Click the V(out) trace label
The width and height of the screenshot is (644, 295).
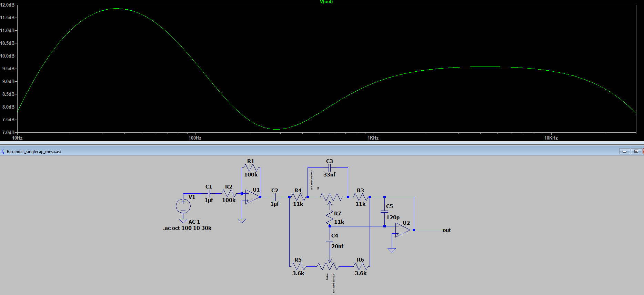click(x=326, y=2)
